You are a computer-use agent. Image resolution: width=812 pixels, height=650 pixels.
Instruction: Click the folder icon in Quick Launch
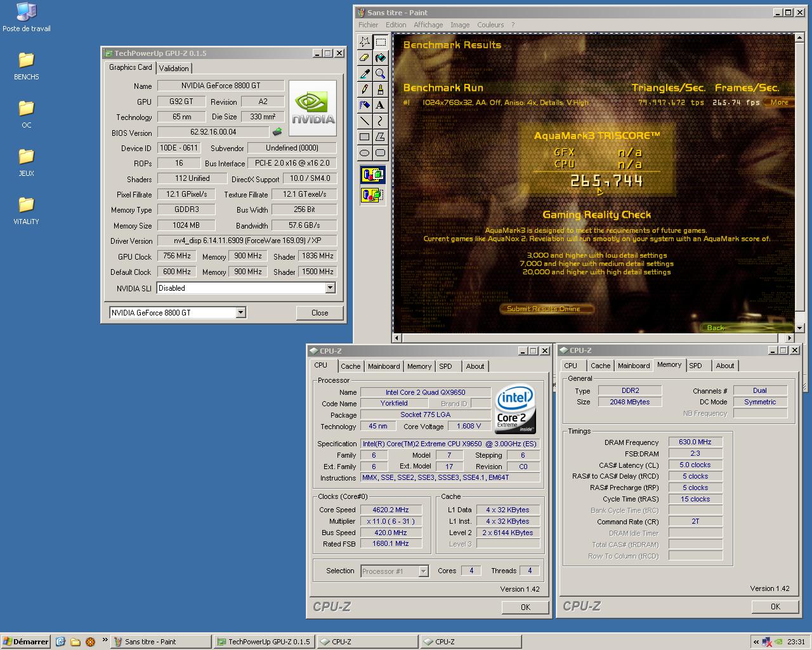(75, 642)
